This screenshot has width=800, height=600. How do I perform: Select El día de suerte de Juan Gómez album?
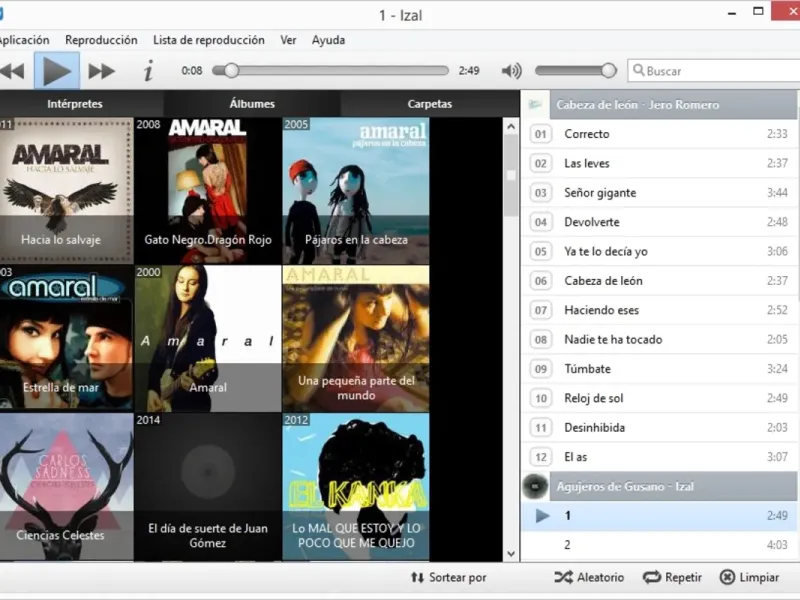[x=208, y=486]
